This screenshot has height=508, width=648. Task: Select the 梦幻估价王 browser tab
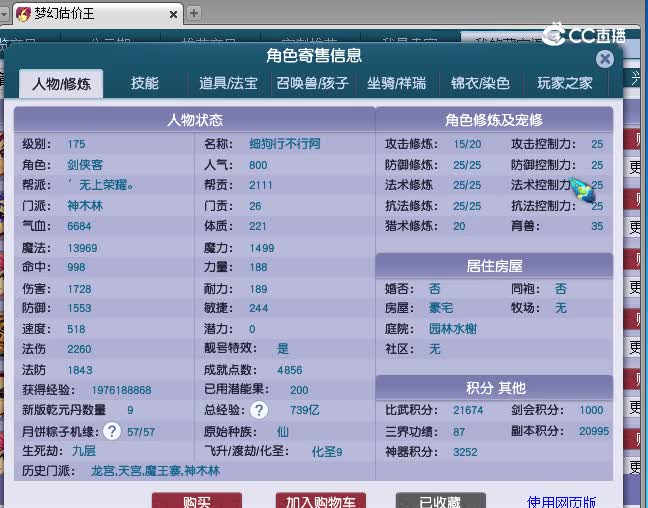[x=97, y=14]
